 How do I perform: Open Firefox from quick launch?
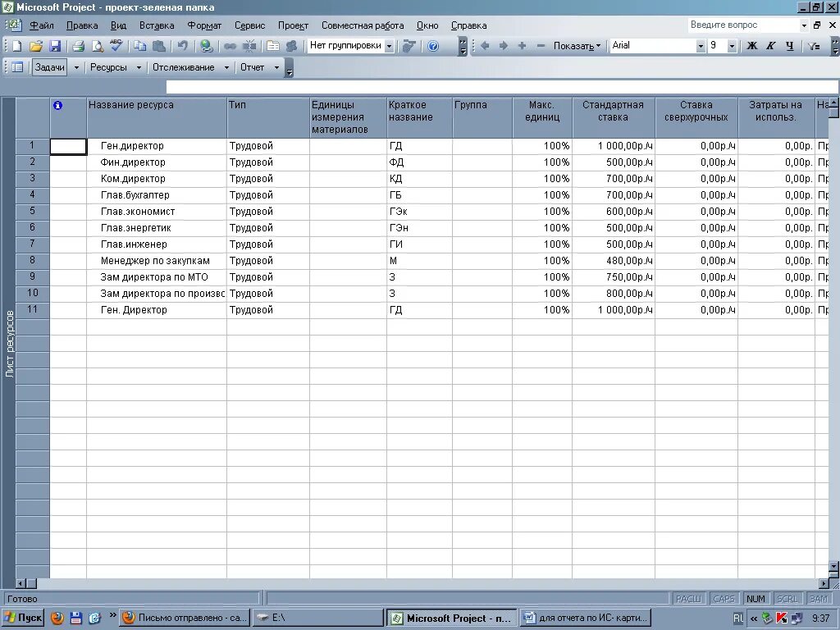pos(57,618)
